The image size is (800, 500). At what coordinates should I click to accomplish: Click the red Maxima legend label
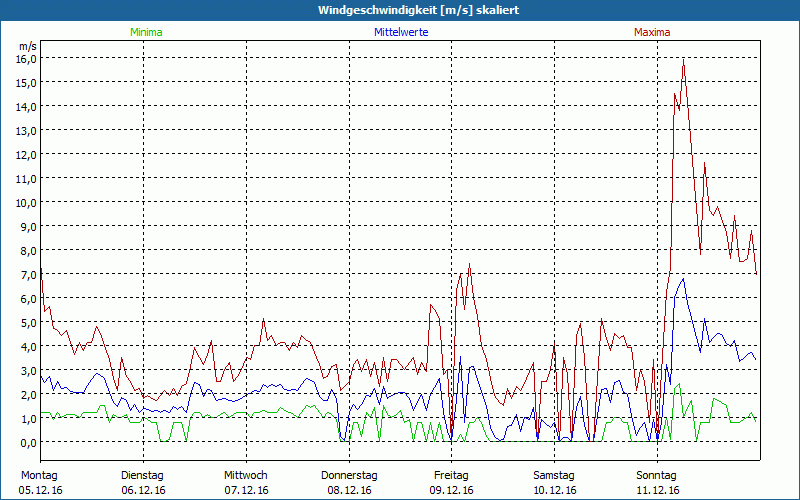[652, 32]
